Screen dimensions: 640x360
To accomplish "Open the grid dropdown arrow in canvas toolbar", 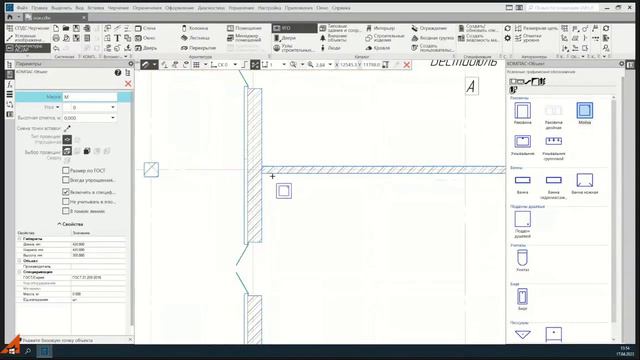I will click(205, 65).
